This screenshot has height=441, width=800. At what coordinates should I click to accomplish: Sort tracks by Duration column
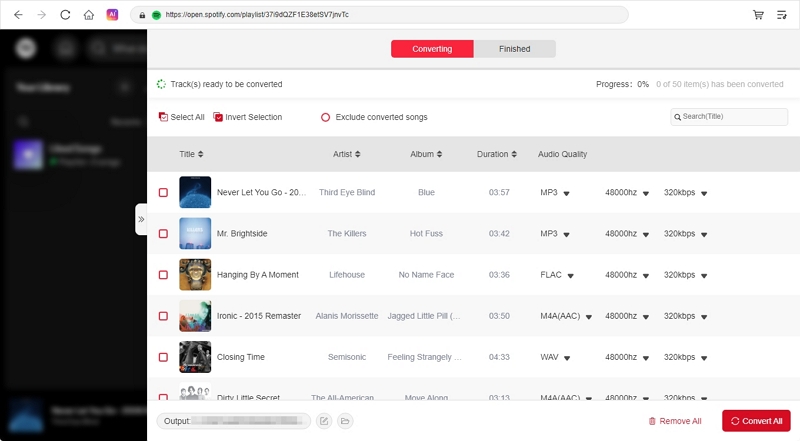497,154
